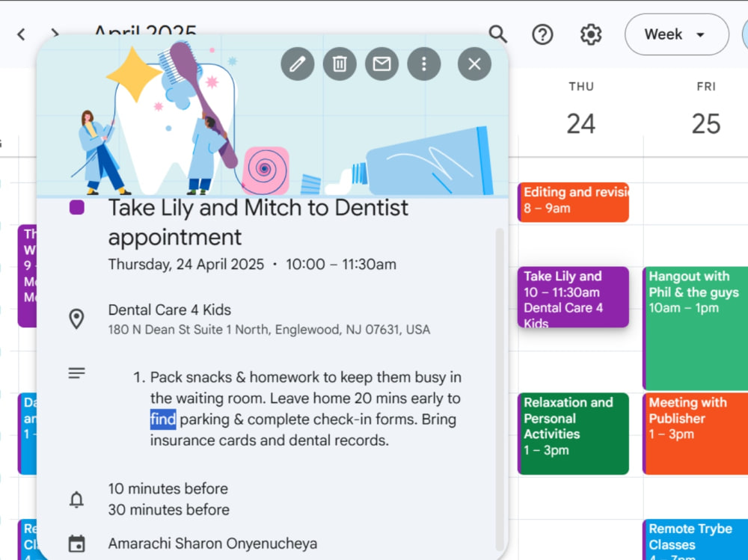748x560 pixels.
Task: Click the calendar owner icon
Action: [x=76, y=544]
